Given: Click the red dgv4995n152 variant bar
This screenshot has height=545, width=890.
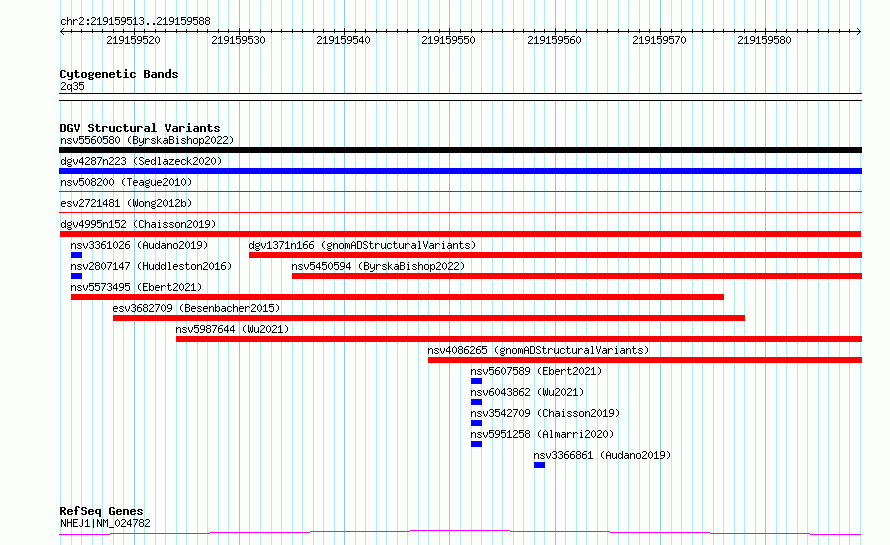Looking at the screenshot, I should tap(460, 234).
